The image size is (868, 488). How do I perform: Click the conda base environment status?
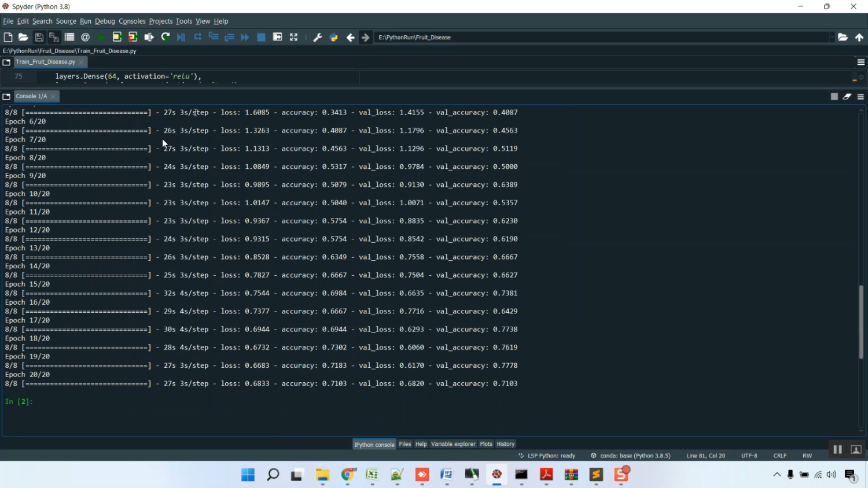click(x=631, y=456)
